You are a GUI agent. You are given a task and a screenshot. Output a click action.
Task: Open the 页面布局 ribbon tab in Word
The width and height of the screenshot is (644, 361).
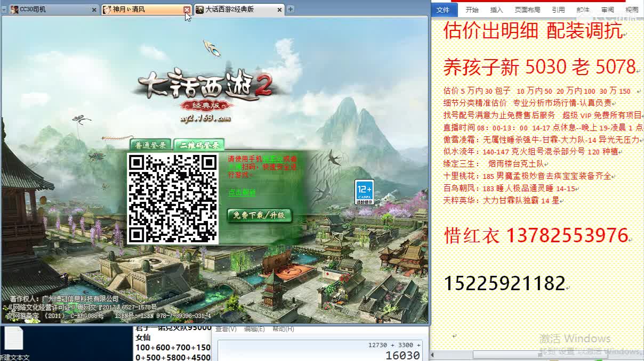pos(527,10)
